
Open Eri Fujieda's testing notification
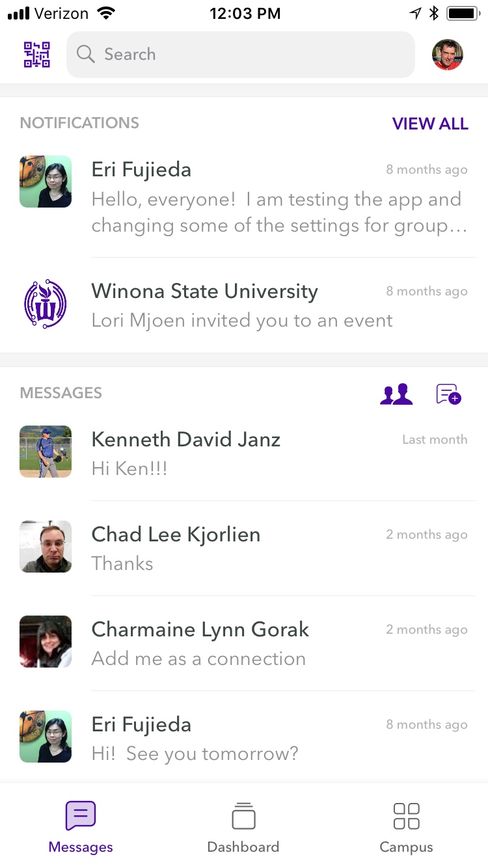(278, 198)
